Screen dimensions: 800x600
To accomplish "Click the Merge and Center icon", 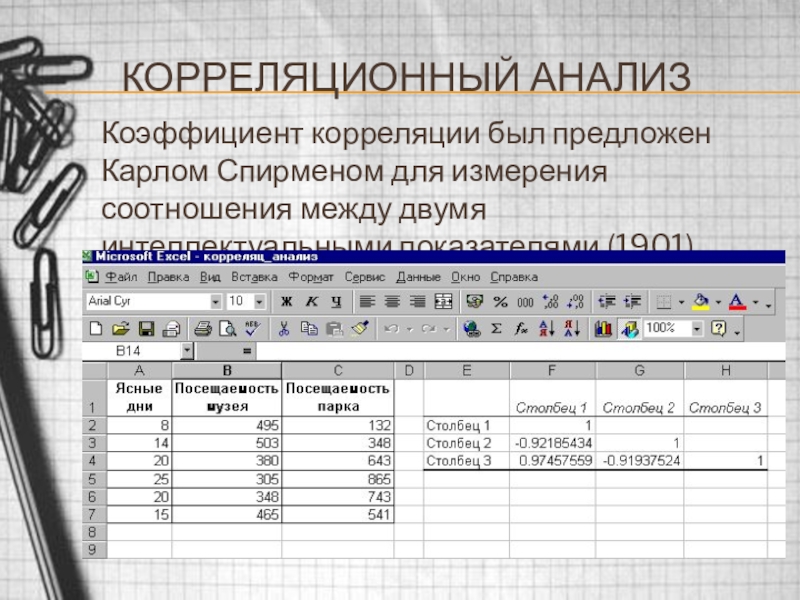I will (444, 301).
